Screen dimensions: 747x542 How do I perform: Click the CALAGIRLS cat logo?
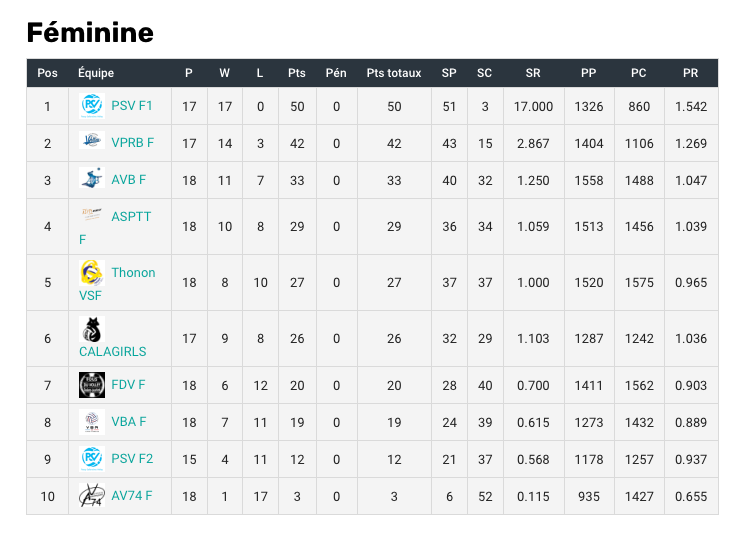click(x=92, y=329)
